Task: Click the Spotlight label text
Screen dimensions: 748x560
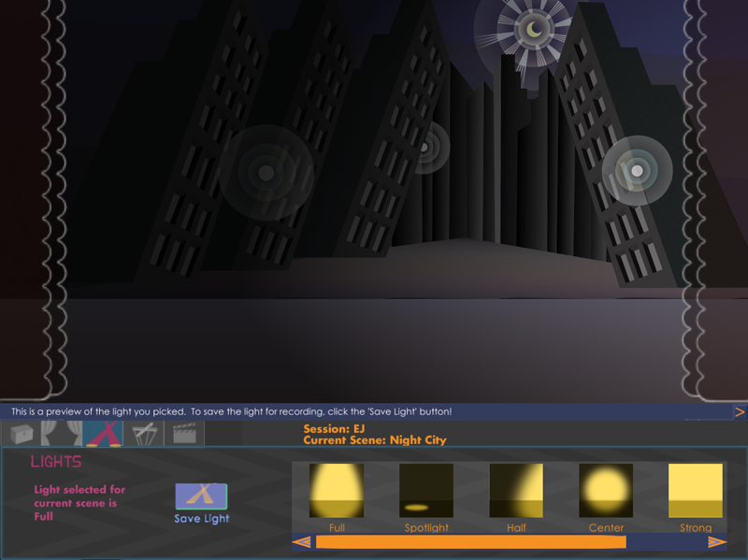Action: 426,527
